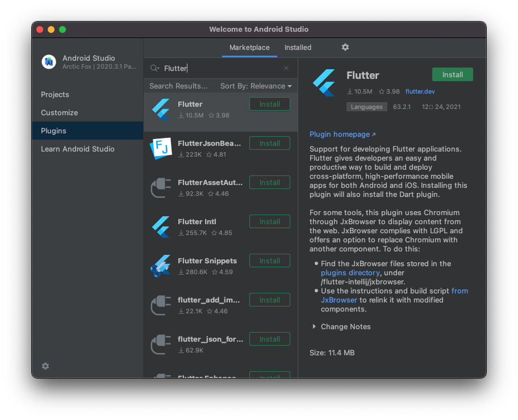Select Plugins in the sidebar
The image size is (518, 420).
point(87,131)
